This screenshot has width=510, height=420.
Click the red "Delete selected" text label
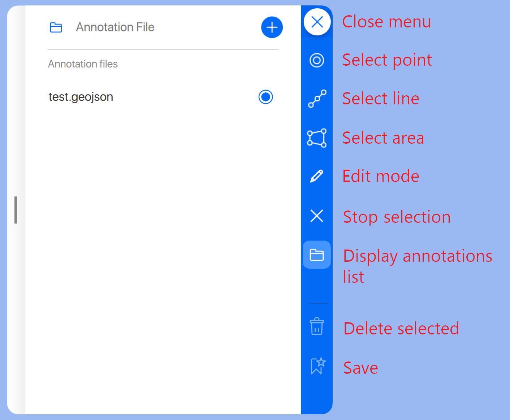click(401, 329)
